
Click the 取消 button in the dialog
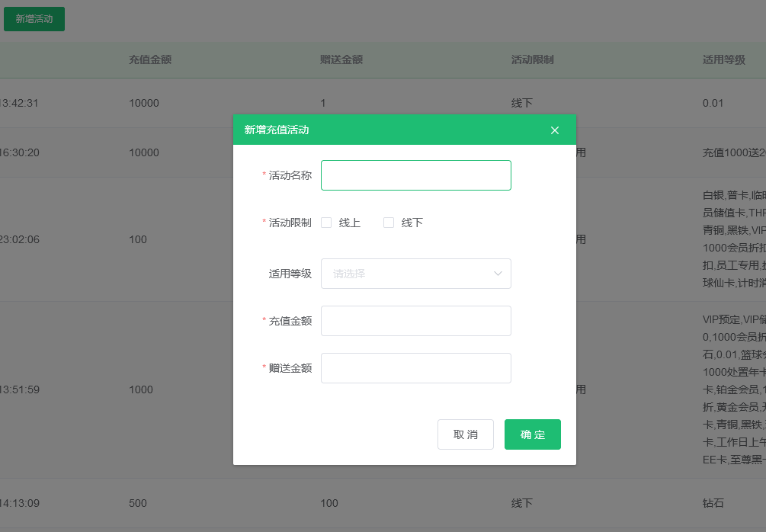(465, 434)
